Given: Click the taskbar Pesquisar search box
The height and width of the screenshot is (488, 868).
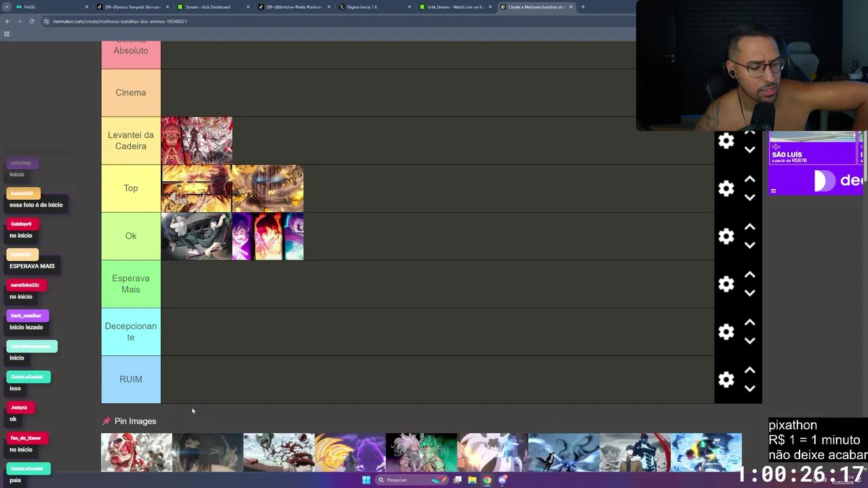Looking at the screenshot, I should (x=412, y=480).
